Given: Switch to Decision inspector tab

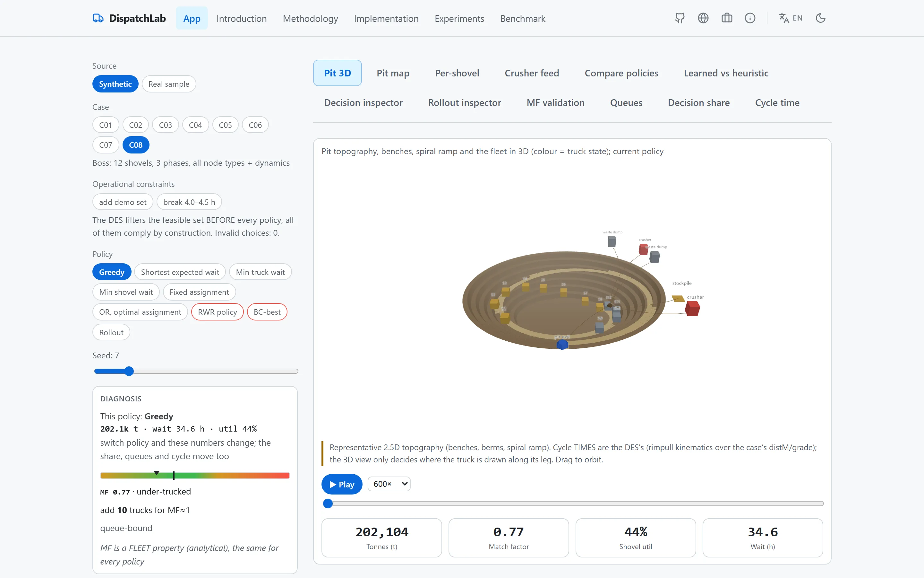Looking at the screenshot, I should click(363, 102).
